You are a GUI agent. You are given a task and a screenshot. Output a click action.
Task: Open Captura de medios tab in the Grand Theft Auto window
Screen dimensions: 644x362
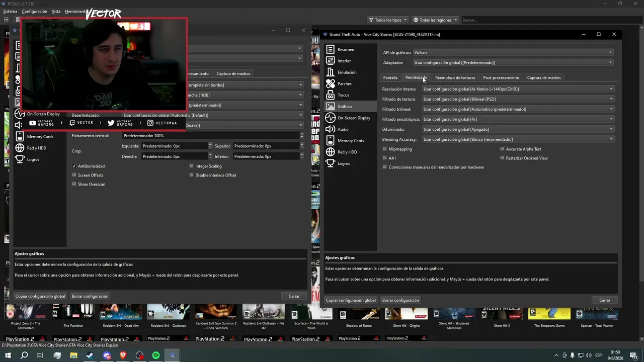pyautogui.click(x=544, y=77)
